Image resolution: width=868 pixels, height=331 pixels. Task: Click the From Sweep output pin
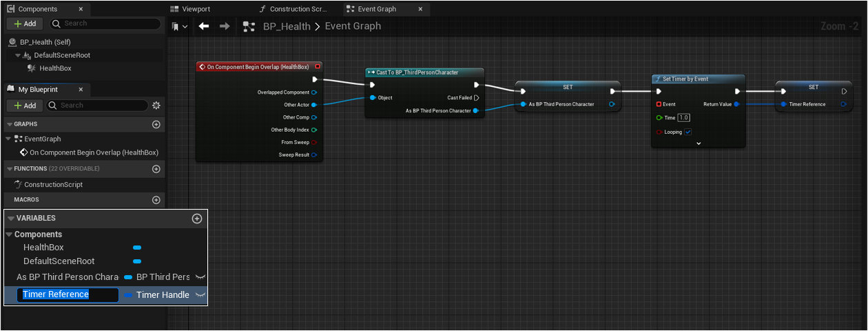(314, 142)
